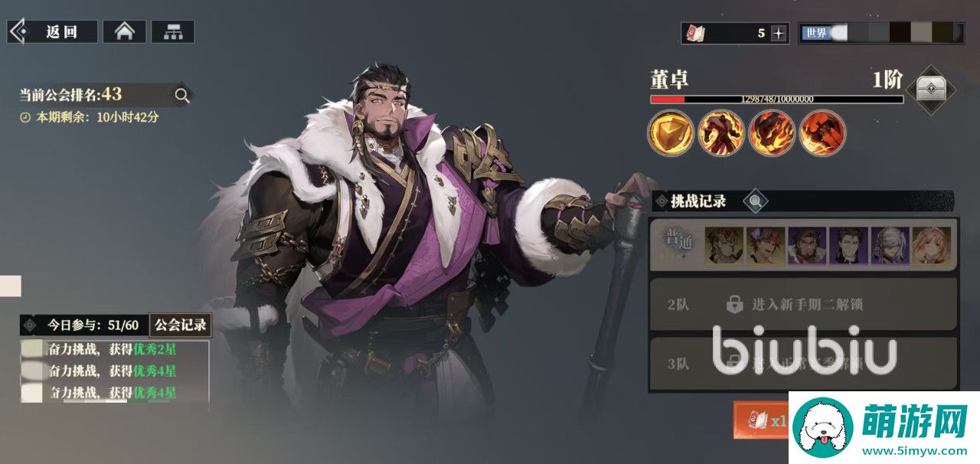Open the world chat 世界 bar
This screenshot has width=980, height=464.
[x=881, y=33]
